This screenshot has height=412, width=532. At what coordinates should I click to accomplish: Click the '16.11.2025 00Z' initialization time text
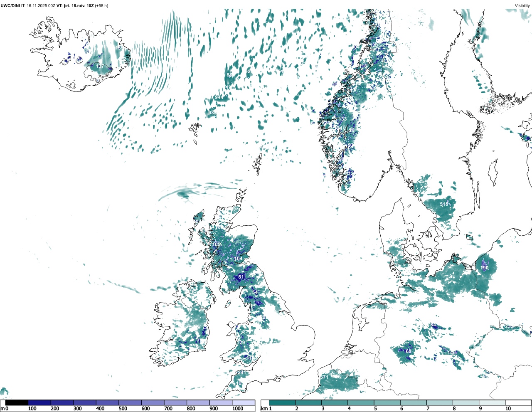[41, 6]
